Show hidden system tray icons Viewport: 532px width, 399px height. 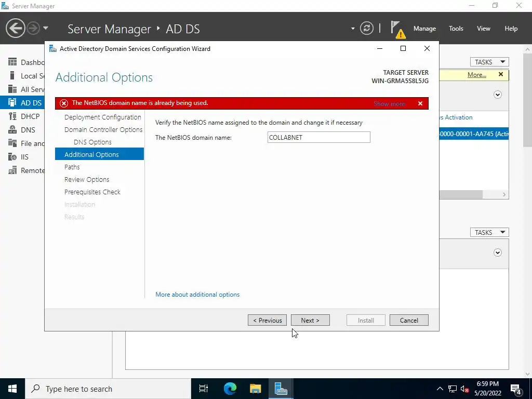(440, 389)
